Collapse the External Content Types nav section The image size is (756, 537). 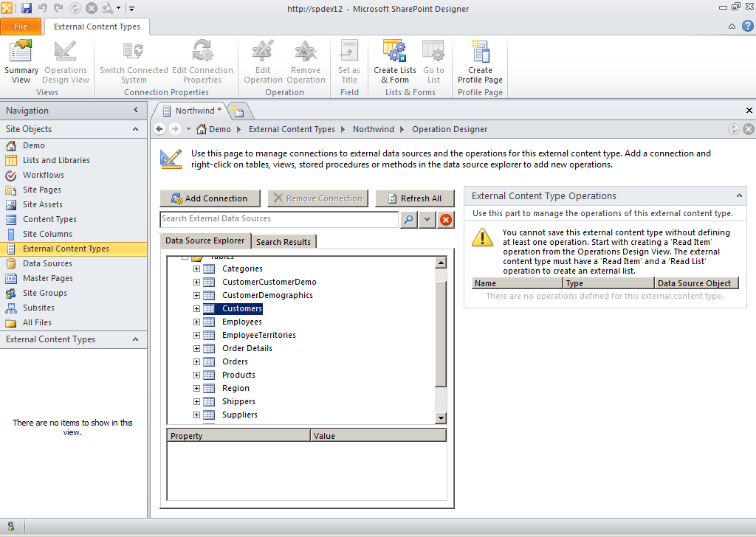coord(136,339)
